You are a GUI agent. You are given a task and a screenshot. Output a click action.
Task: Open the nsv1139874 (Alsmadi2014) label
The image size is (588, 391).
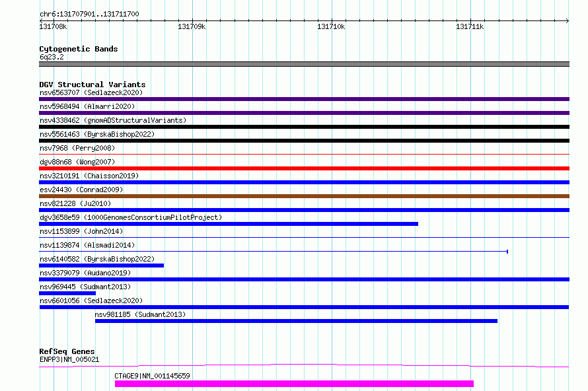(87, 245)
